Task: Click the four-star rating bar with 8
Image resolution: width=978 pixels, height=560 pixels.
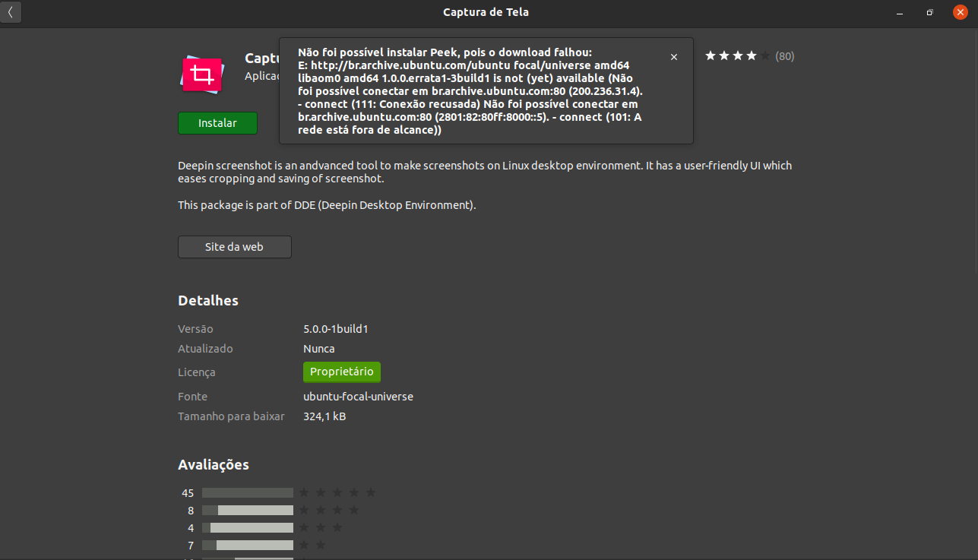Action: 248,511
